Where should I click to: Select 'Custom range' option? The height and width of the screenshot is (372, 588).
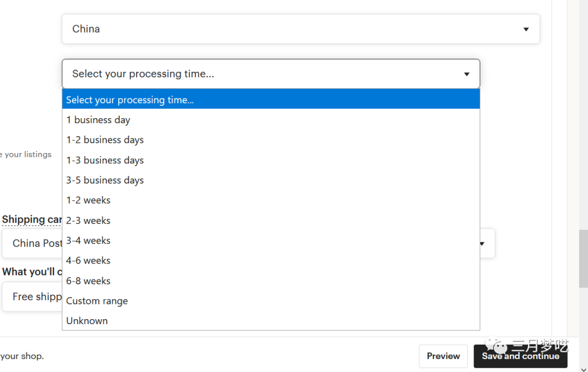pyautogui.click(x=97, y=301)
